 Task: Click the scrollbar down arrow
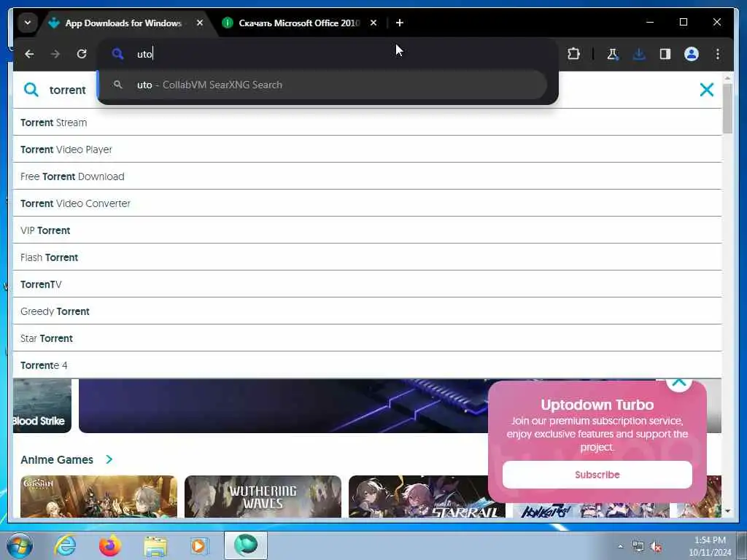pos(727,511)
